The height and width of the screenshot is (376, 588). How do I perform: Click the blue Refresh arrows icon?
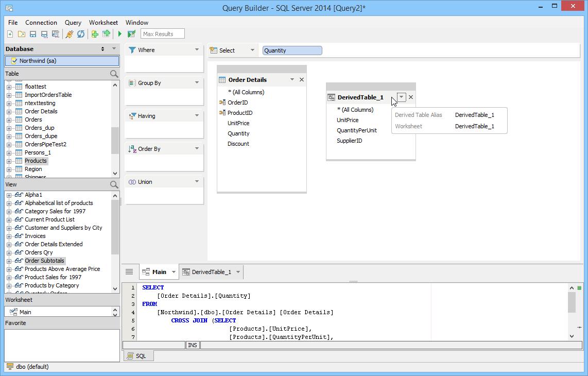(x=81, y=34)
